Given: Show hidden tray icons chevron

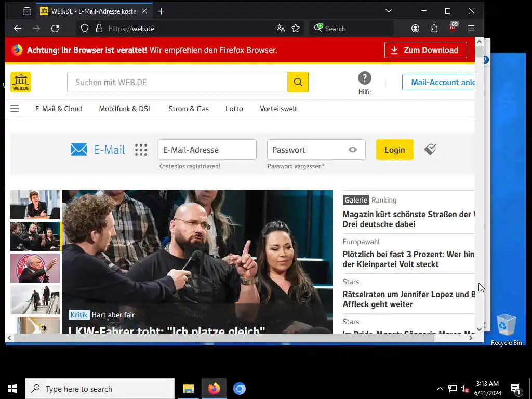Looking at the screenshot, I should coord(440,389).
